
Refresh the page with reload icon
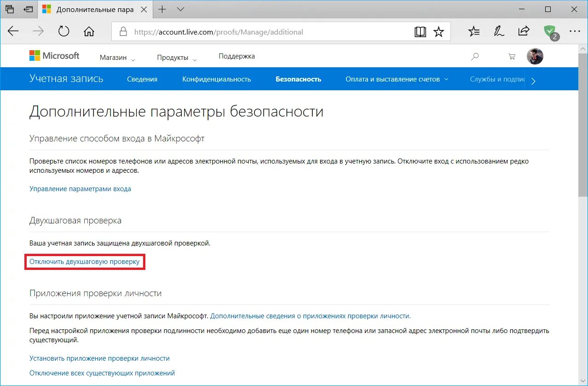point(63,31)
